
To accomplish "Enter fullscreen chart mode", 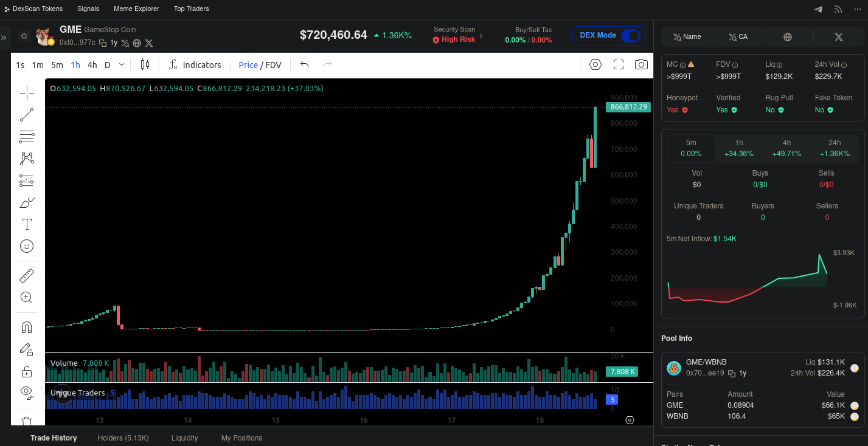I will [619, 64].
